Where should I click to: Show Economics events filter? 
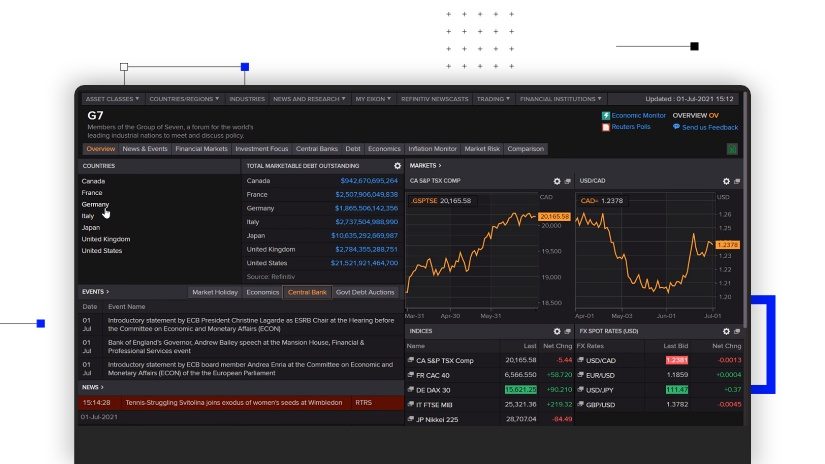click(x=263, y=292)
